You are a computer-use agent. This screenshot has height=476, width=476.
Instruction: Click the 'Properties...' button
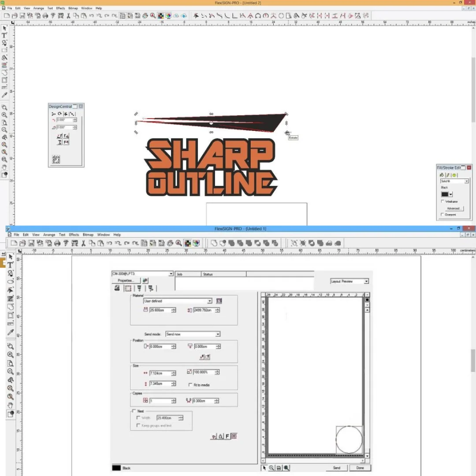tap(126, 280)
